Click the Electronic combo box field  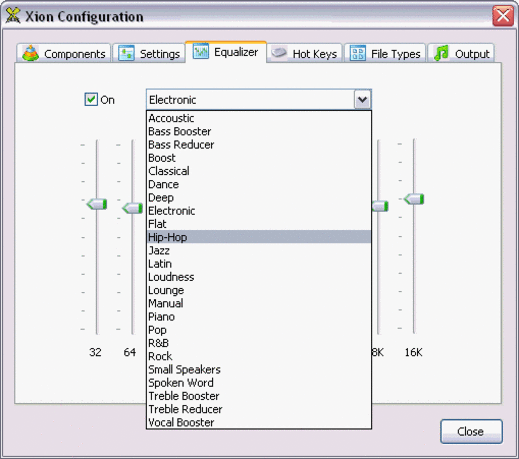pos(250,99)
